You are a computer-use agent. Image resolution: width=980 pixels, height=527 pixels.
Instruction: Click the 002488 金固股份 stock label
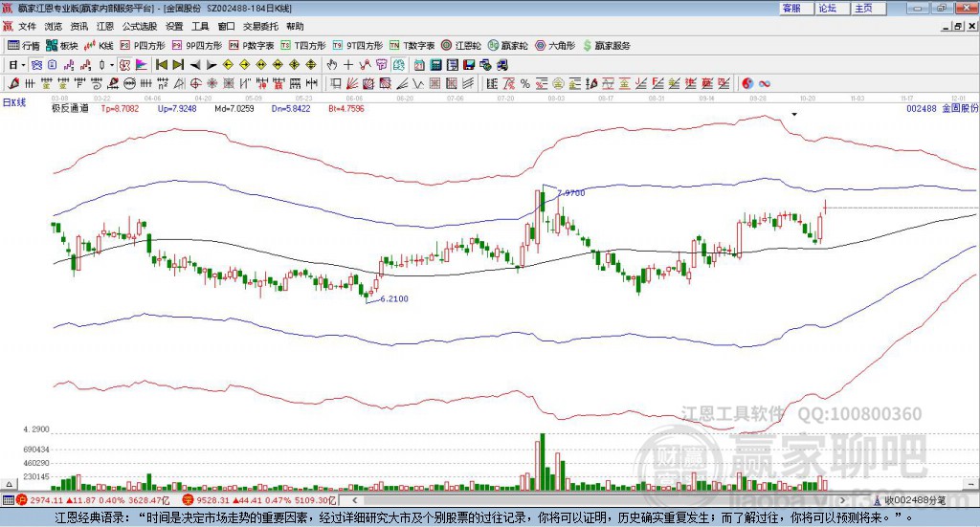pyautogui.click(x=943, y=109)
